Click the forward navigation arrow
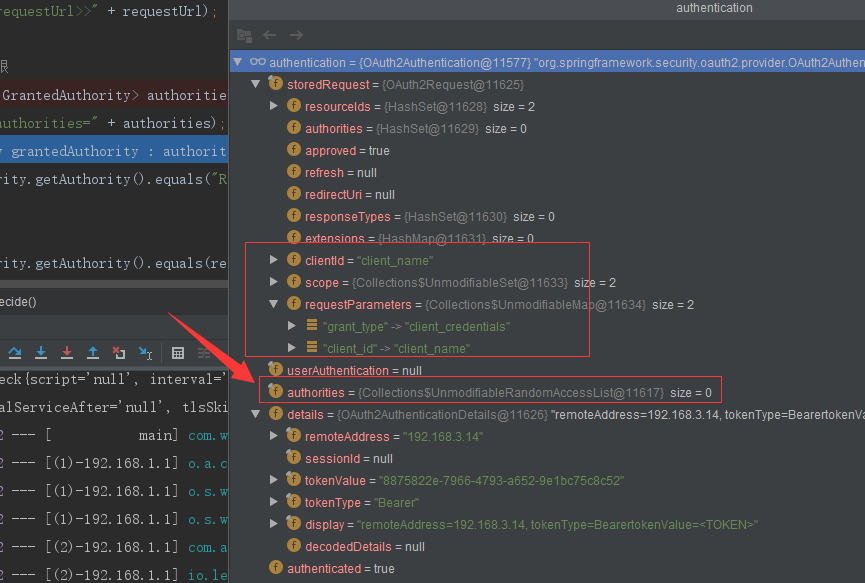 pyautogui.click(x=295, y=34)
